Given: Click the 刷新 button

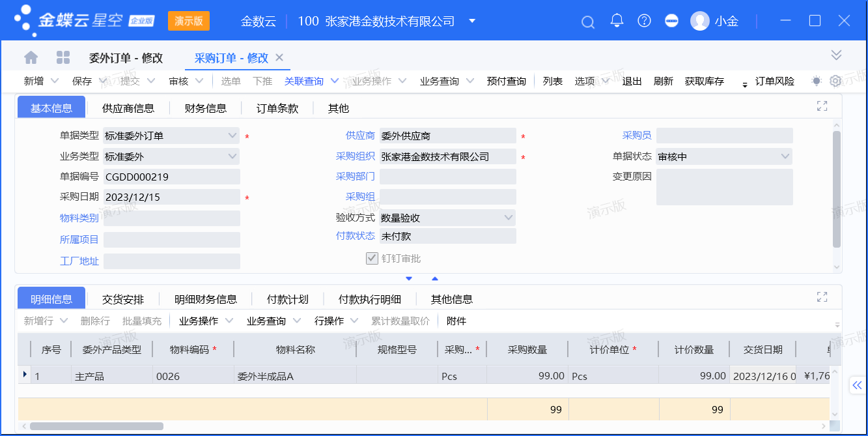Looking at the screenshot, I should click(x=664, y=81).
